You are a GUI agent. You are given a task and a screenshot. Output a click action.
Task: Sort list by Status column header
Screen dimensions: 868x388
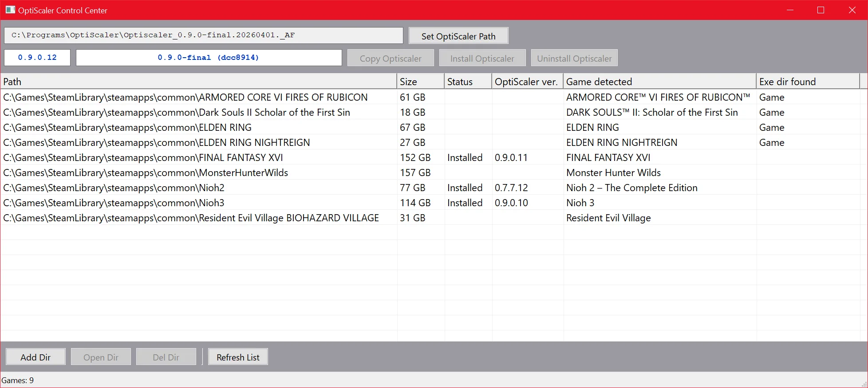pyautogui.click(x=468, y=82)
